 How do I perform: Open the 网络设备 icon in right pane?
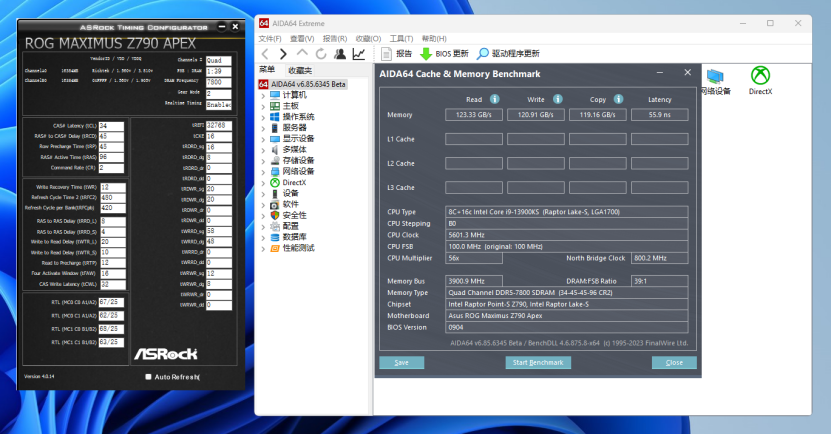(x=715, y=82)
